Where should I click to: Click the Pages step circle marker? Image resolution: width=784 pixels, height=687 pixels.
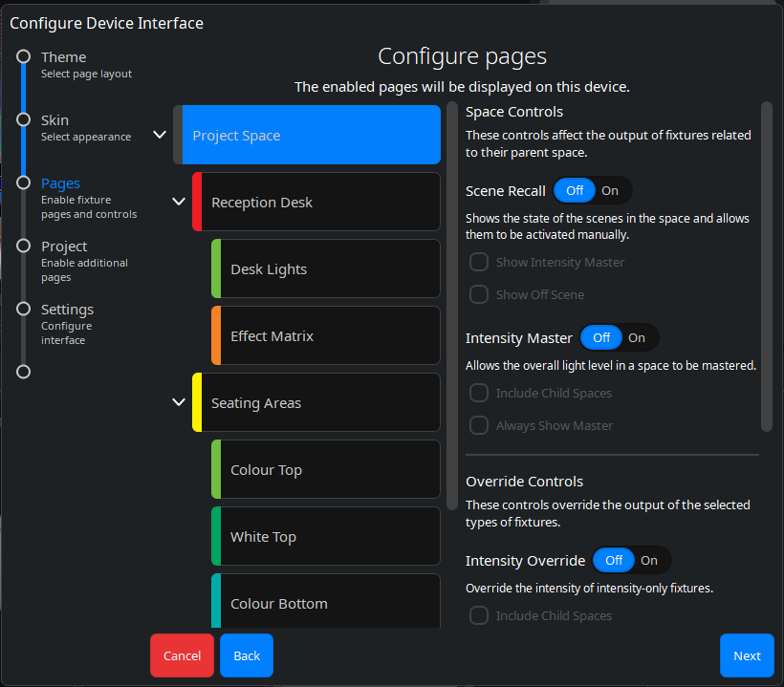point(24,183)
